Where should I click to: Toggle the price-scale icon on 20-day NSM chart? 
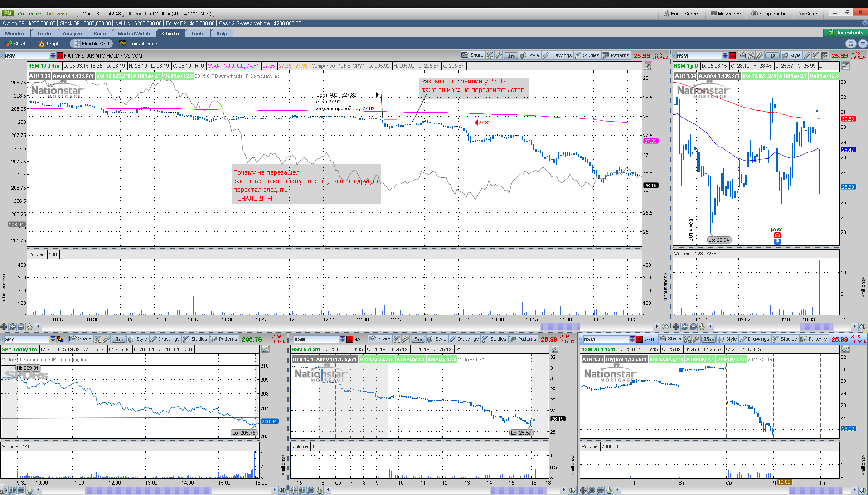845,349
